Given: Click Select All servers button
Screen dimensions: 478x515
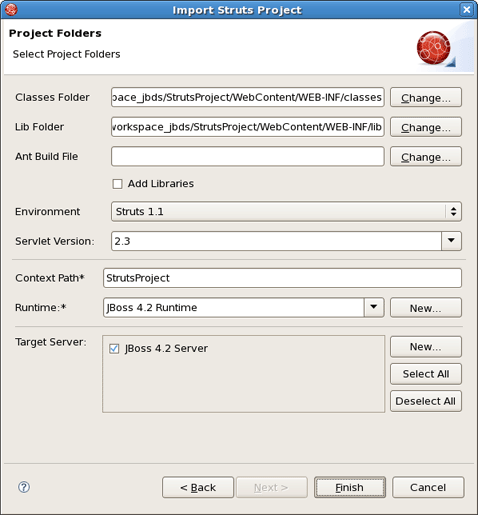Looking at the screenshot, I should (426, 374).
